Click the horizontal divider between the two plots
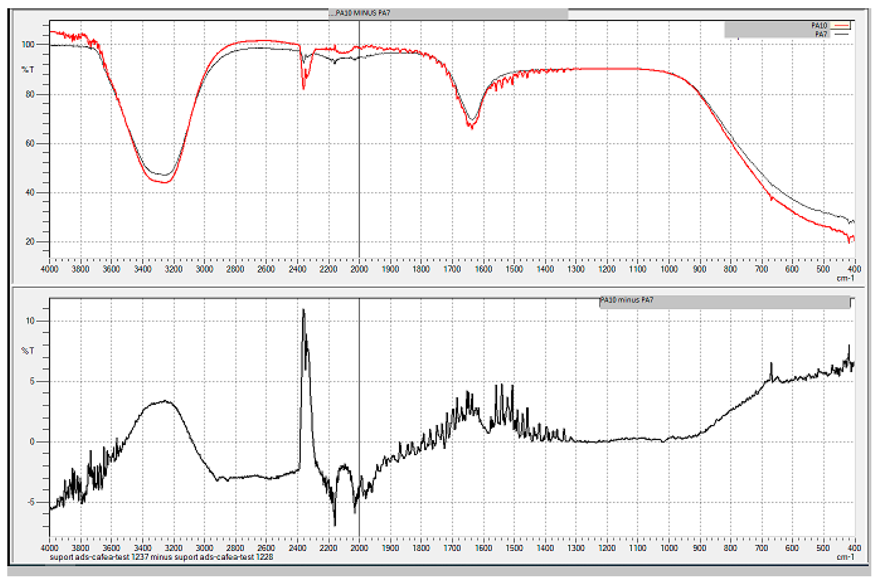 [x=439, y=287]
